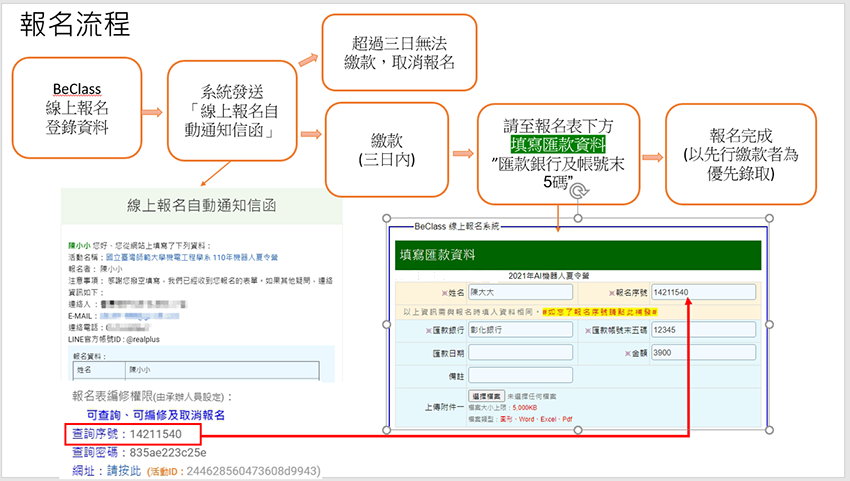Click the green 填寫匯款資料 form header
This screenshot has height=481, width=850.
(578, 255)
